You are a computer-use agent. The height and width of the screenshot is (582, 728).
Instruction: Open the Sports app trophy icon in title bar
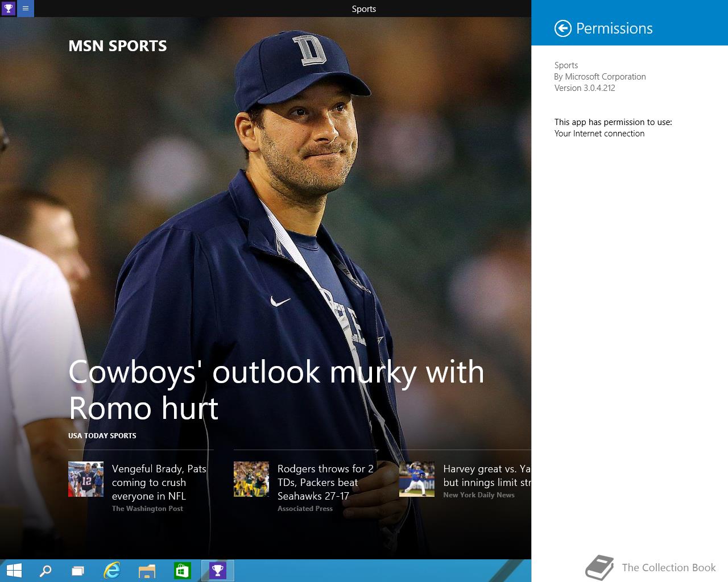point(9,9)
